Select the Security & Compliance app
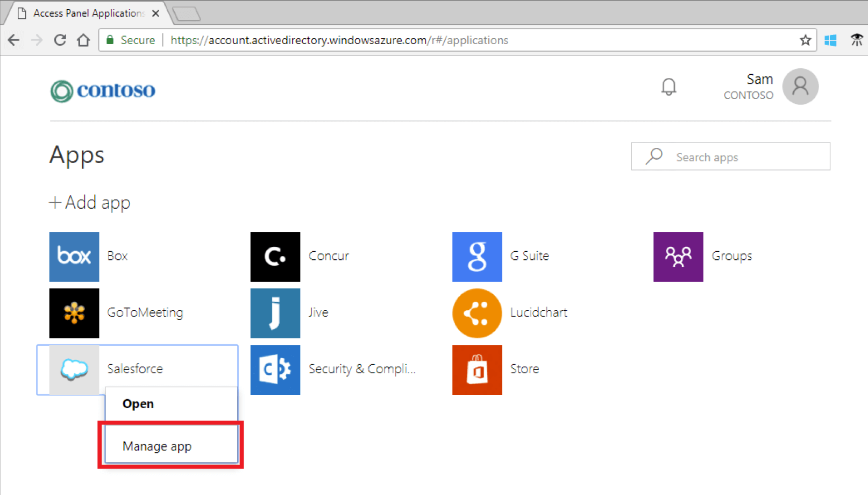Image resolution: width=868 pixels, height=497 pixels. [275, 370]
